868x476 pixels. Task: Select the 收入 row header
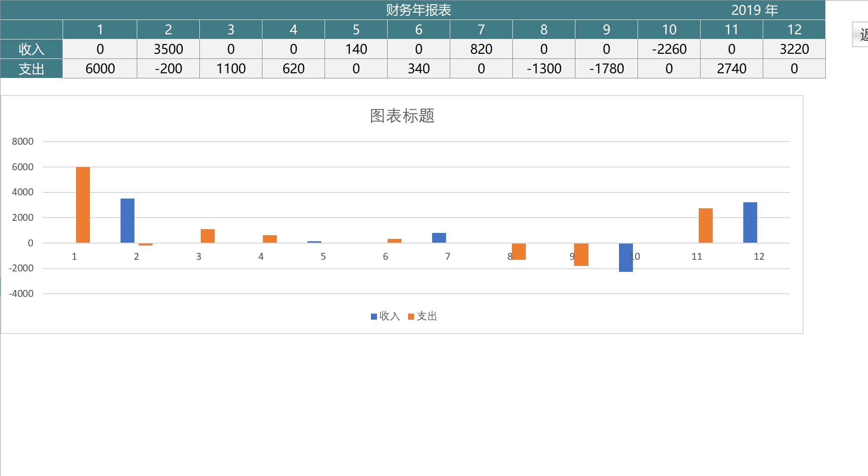(x=32, y=49)
